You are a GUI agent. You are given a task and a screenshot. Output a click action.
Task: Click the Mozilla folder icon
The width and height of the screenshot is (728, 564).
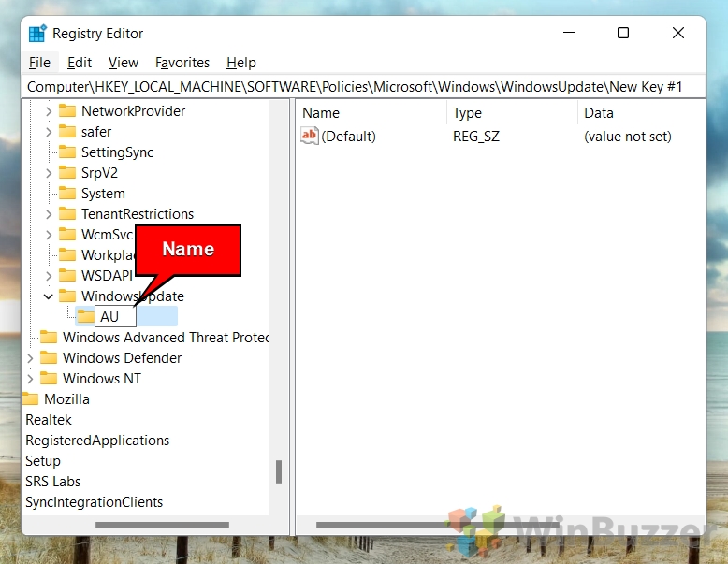tap(31, 398)
